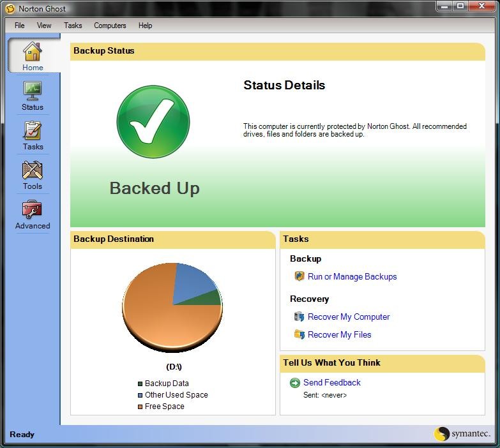Click the Ready status bar text
Viewport: 500px width, 448px height.
[22, 435]
